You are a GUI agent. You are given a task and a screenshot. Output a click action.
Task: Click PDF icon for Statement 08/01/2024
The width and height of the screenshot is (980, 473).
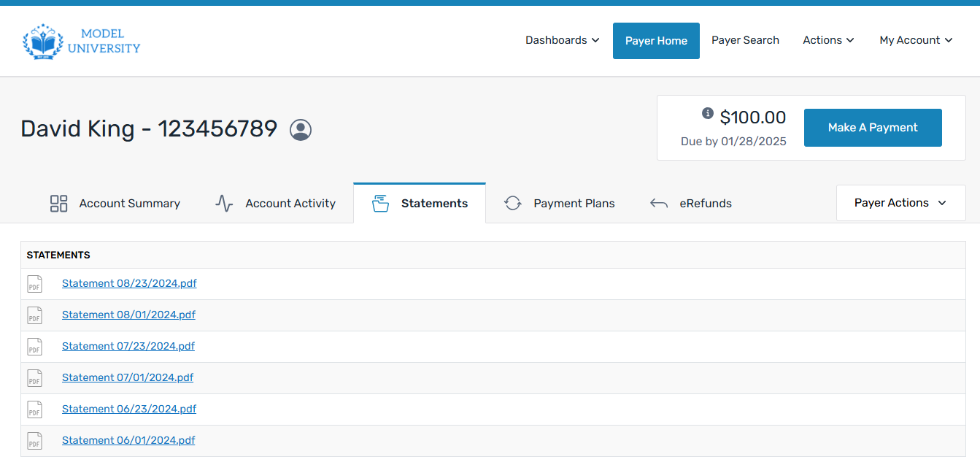pyautogui.click(x=34, y=315)
